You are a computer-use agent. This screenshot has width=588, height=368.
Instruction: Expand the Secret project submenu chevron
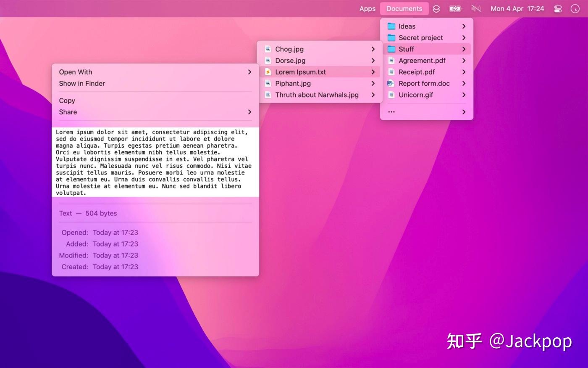pos(464,37)
